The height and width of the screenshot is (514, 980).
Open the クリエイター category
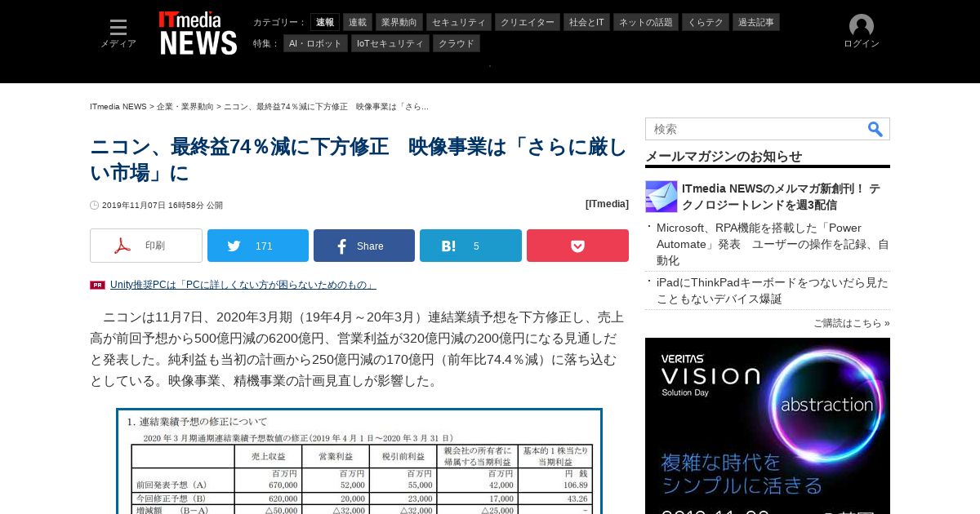528,22
